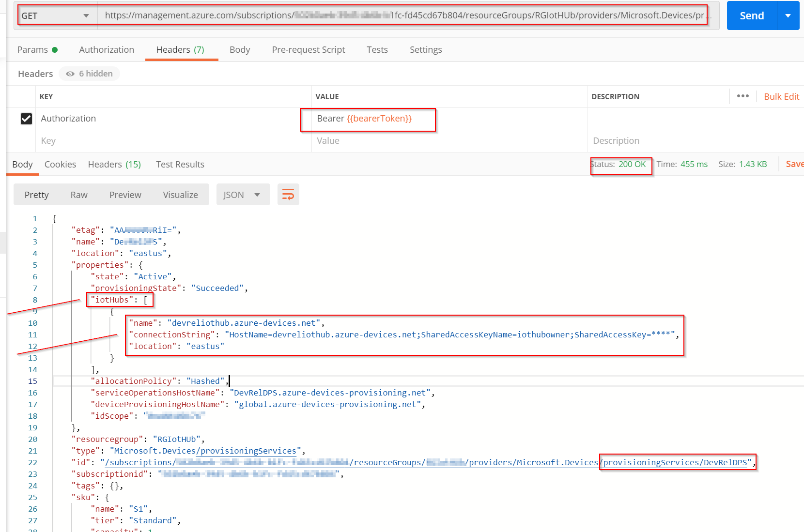Click the Save response link
Screen dimensions: 804x532
[794, 164]
